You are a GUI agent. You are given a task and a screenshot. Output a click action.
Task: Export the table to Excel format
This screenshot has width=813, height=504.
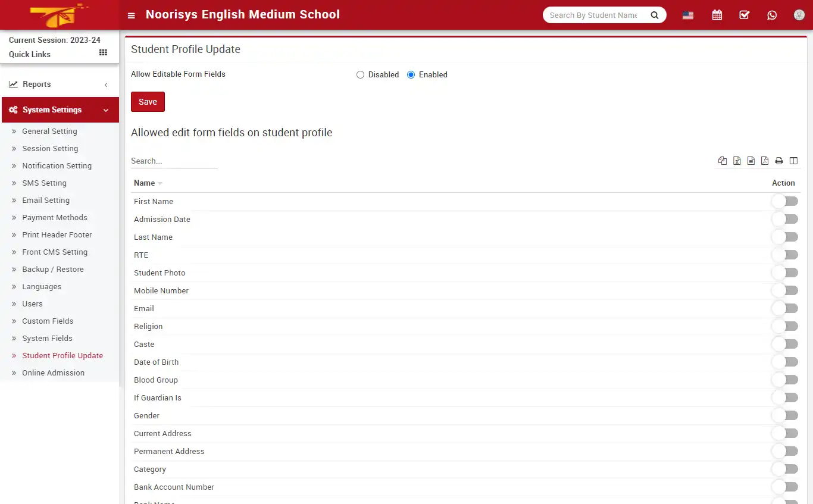737,161
